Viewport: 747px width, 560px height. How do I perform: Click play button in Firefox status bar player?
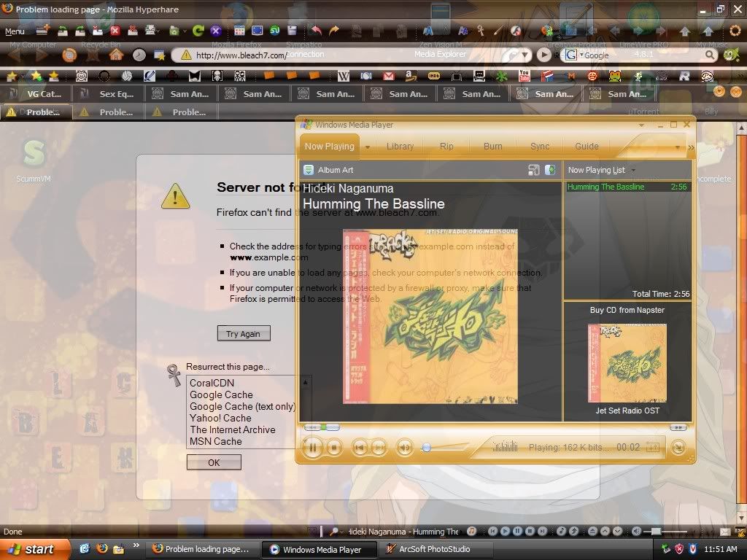[x=505, y=531]
